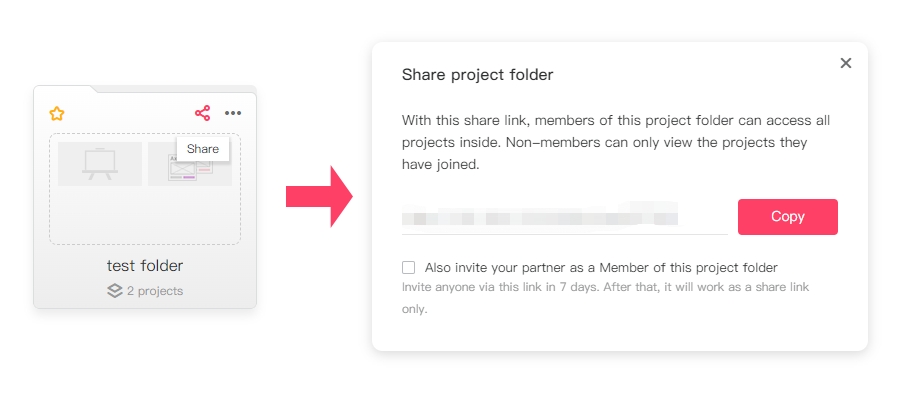Close the Share project folder dialog
This screenshot has width=899, height=397.
(x=846, y=63)
